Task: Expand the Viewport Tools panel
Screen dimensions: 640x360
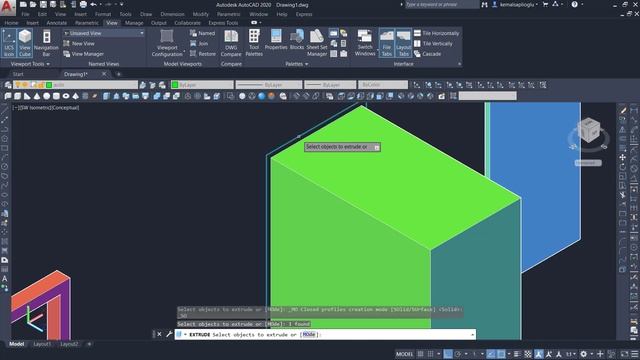Action: click(x=30, y=64)
